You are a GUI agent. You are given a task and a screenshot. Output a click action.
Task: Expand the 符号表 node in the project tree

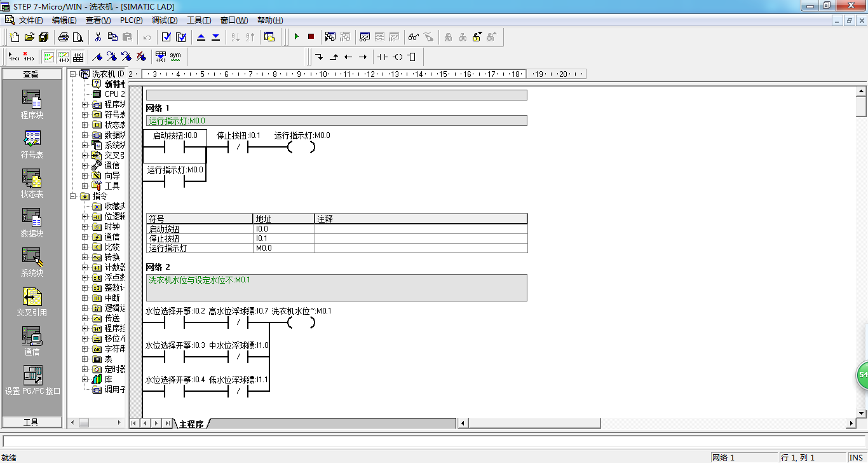85,114
